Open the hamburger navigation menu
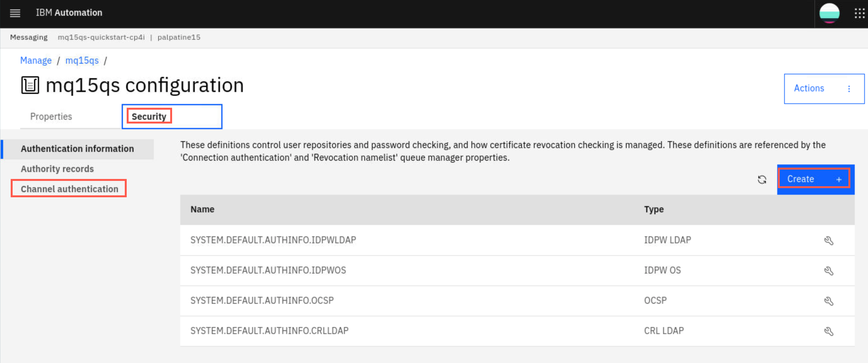Screen dimensions: 868x363 (15, 13)
